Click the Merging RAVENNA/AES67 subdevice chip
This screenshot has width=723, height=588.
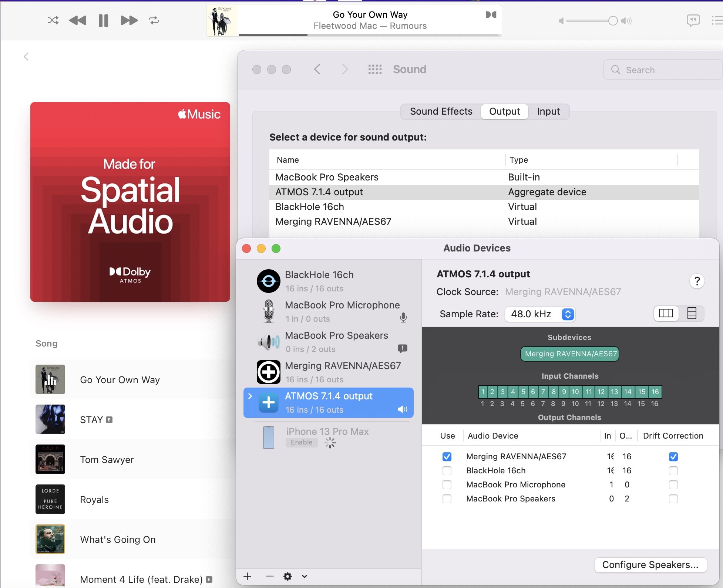[x=570, y=354]
